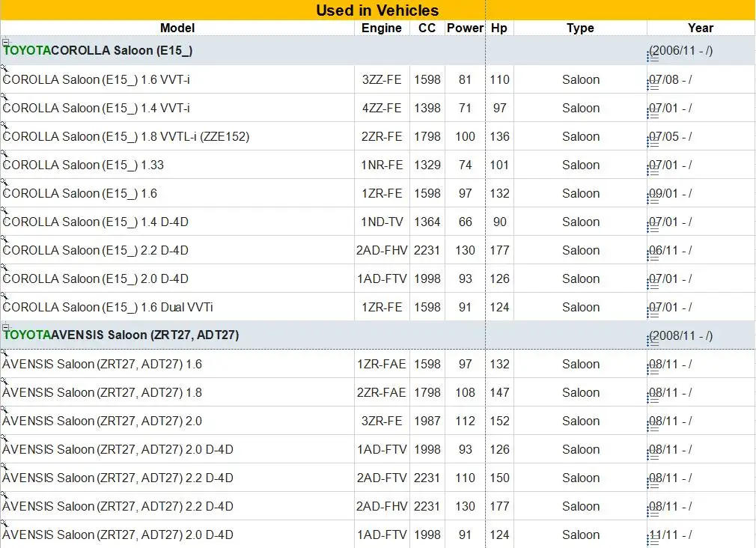Select text 'AVENSIS Saloon (ZRT27, ADT27) 1.8'
Image resolution: width=756 pixels, height=548 pixels.
tap(102, 393)
